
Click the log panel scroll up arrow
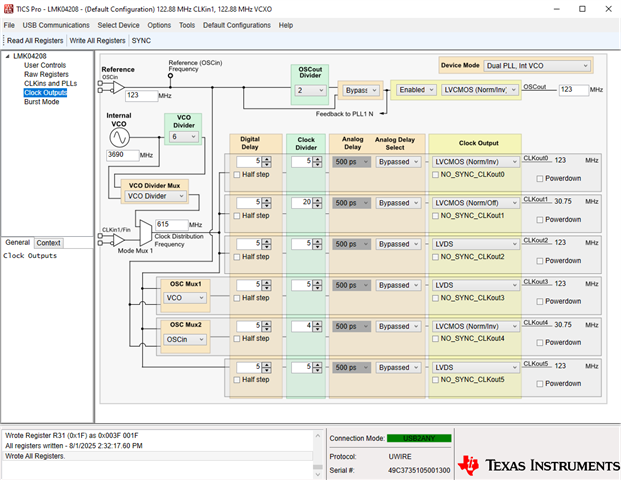click(x=318, y=436)
